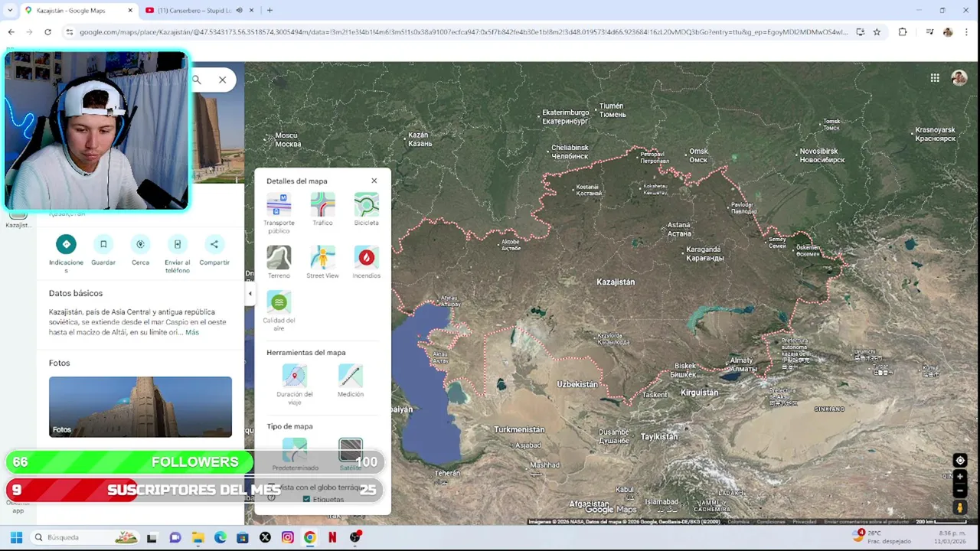Click the Indicaciones button

tap(66, 254)
